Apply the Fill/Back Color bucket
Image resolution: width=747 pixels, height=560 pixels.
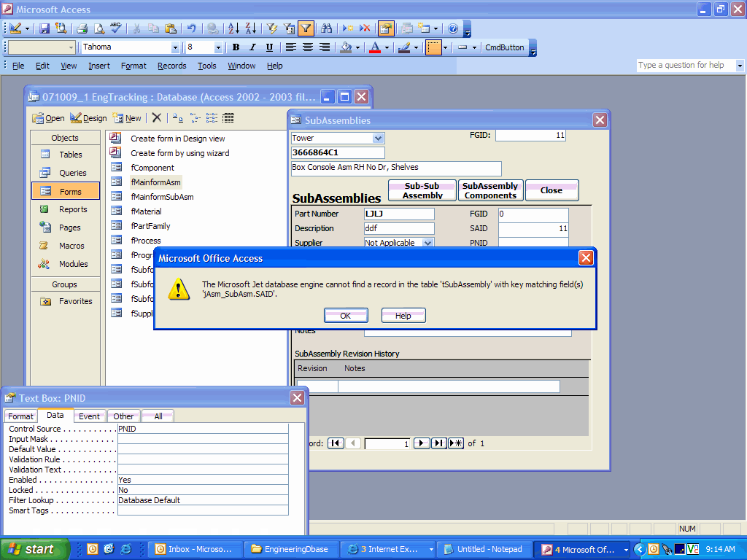[x=347, y=47]
